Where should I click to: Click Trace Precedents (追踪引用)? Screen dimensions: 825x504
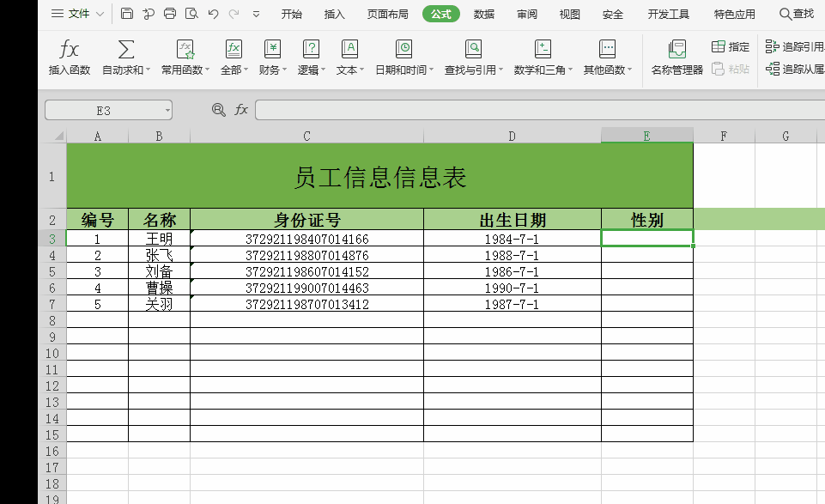pos(794,47)
